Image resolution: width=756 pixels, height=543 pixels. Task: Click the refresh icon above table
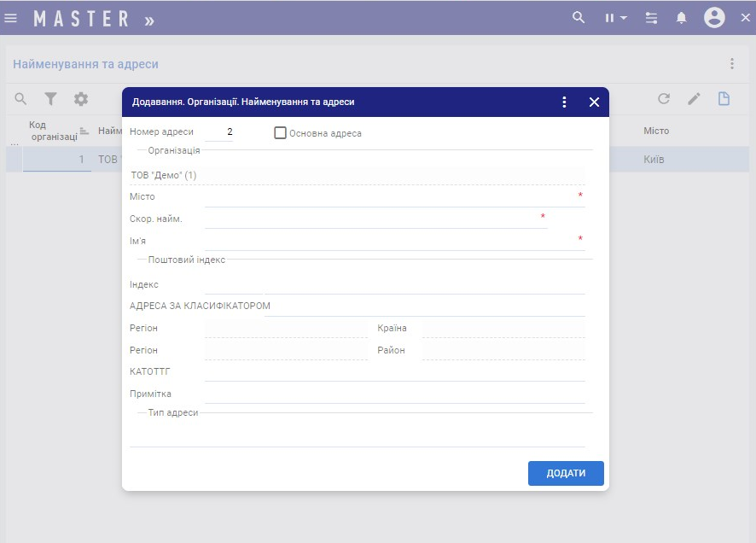coord(664,99)
